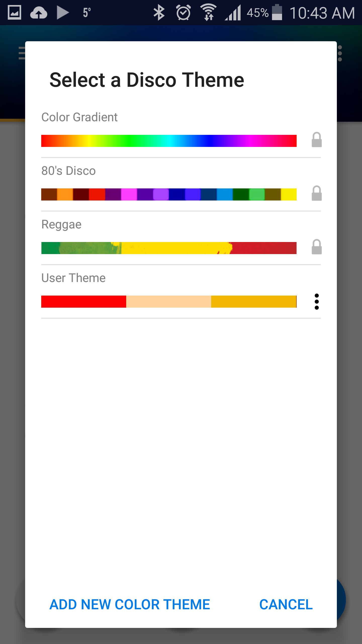Select the User Theme color bar
The width and height of the screenshot is (362, 644).
[x=169, y=302]
